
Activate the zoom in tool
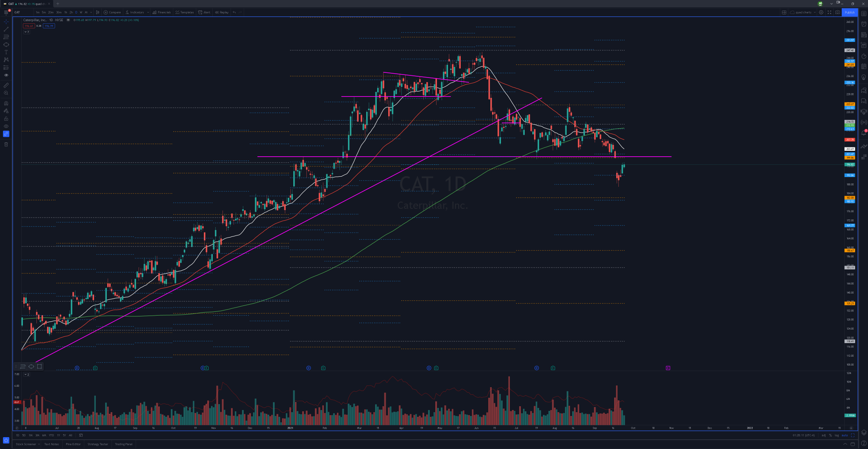click(6, 93)
